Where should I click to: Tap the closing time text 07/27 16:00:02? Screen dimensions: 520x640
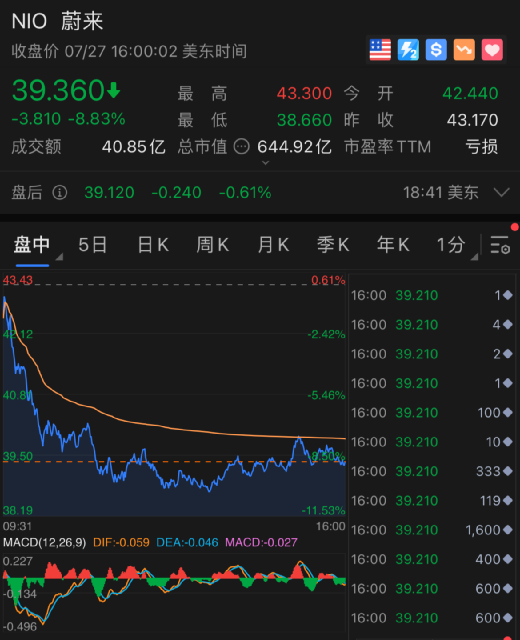(121, 51)
